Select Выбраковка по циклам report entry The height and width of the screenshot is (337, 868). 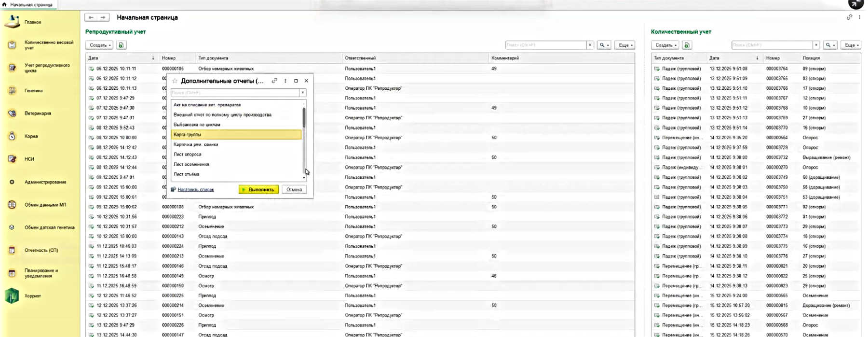coord(197,125)
